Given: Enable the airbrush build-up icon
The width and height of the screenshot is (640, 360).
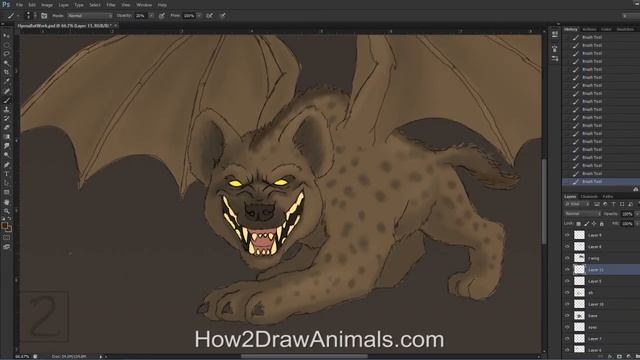Looking at the screenshot, I should pos(209,16).
